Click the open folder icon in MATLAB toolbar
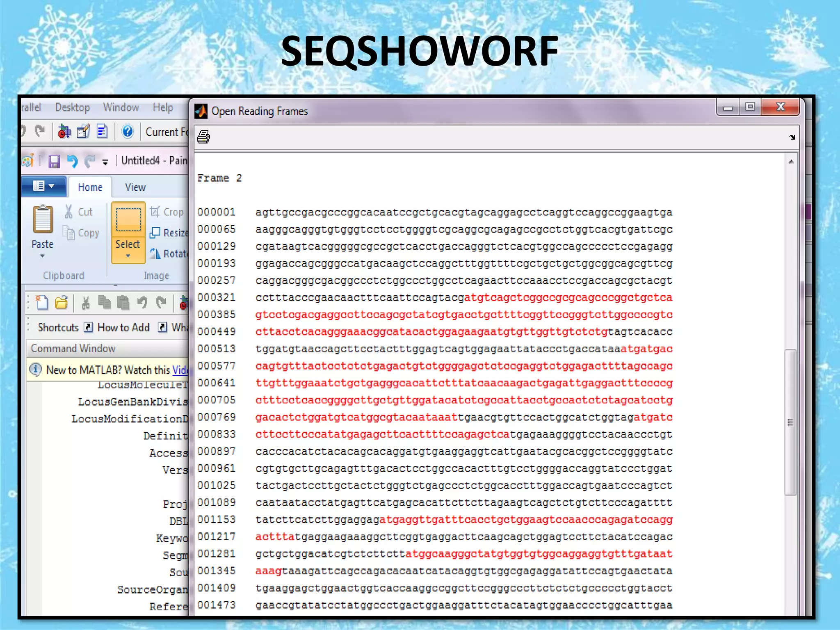The width and height of the screenshot is (840, 630). [x=62, y=303]
